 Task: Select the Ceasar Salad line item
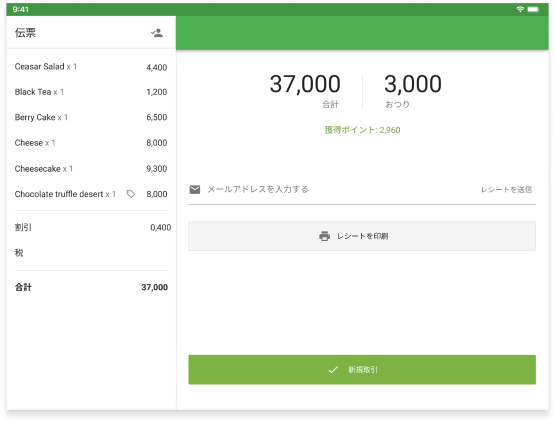pyautogui.click(x=91, y=67)
